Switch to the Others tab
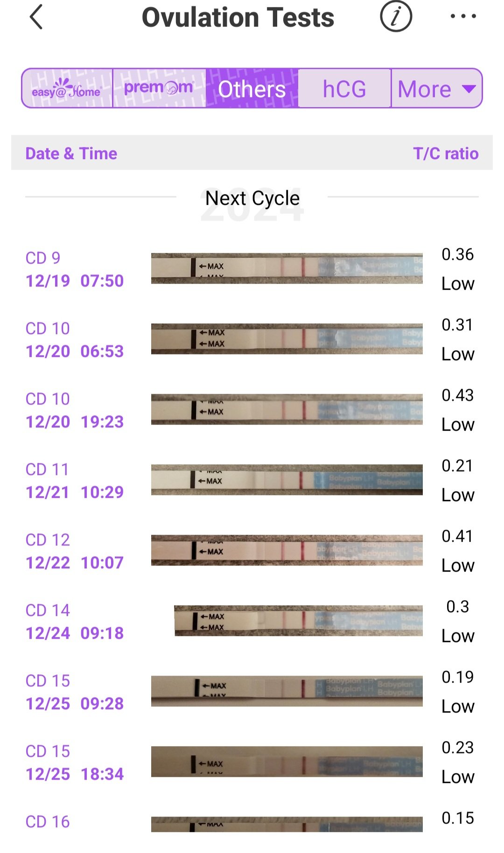 coord(252,89)
